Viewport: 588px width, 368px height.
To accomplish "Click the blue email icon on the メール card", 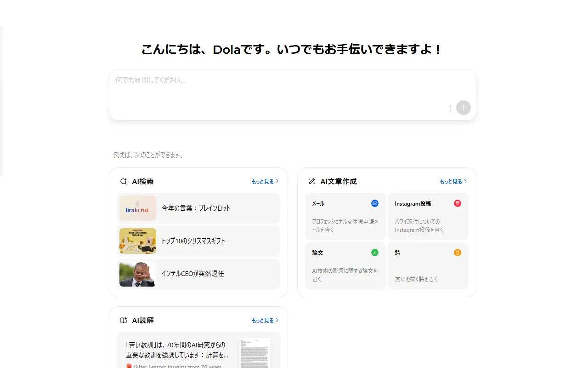I will (x=375, y=203).
